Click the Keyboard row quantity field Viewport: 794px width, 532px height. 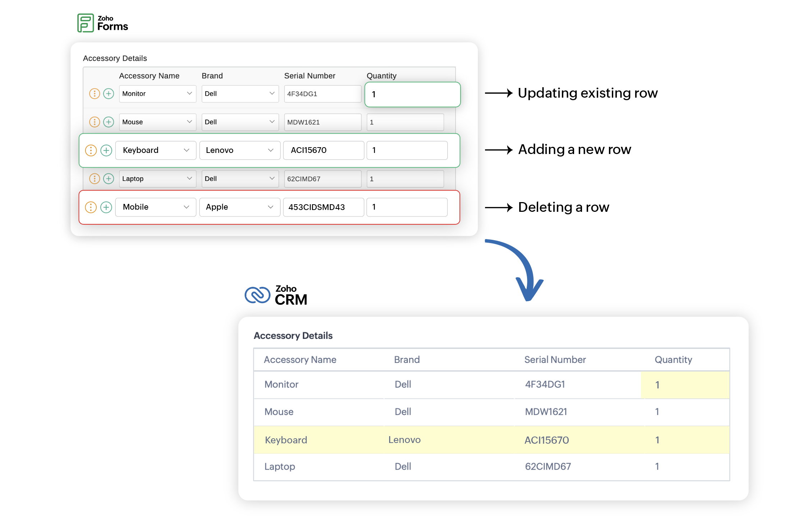point(407,150)
